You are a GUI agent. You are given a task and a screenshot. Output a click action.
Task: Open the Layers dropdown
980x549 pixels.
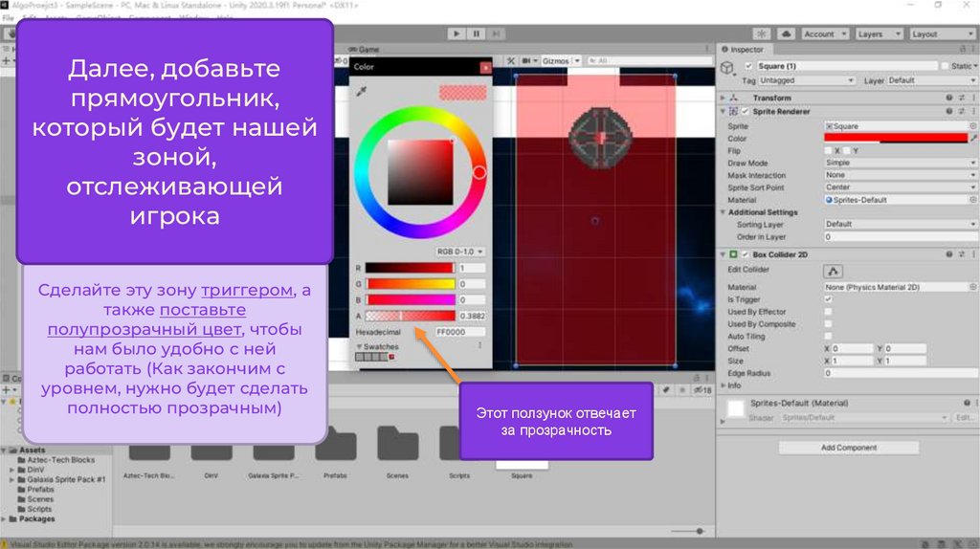click(x=879, y=33)
